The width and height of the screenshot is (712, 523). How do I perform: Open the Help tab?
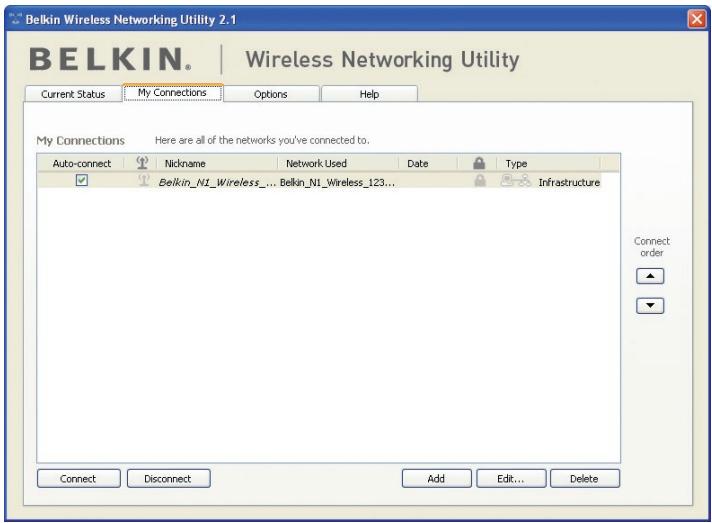click(369, 94)
